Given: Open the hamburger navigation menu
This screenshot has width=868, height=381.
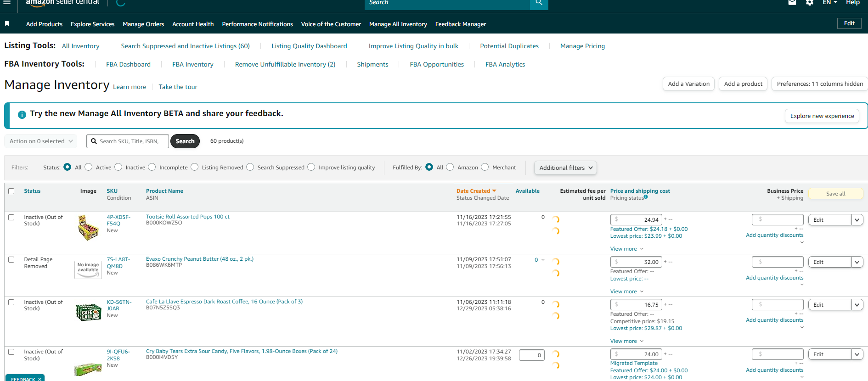Looking at the screenshot, I should click(x=7, y=2).
